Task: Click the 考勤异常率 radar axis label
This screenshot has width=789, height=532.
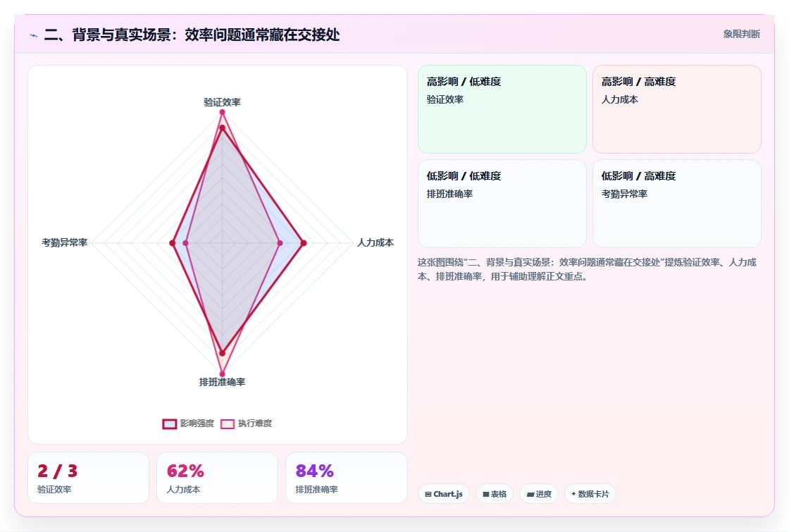Action: pos(64,242)
